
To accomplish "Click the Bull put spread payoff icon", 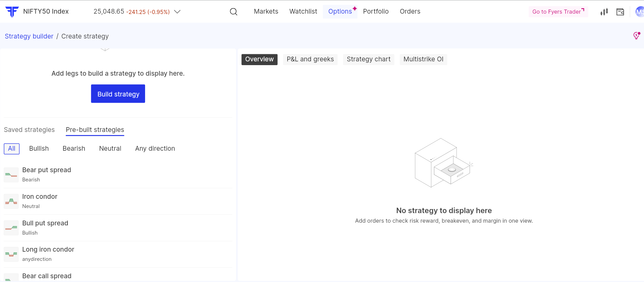I will (11, 228).
